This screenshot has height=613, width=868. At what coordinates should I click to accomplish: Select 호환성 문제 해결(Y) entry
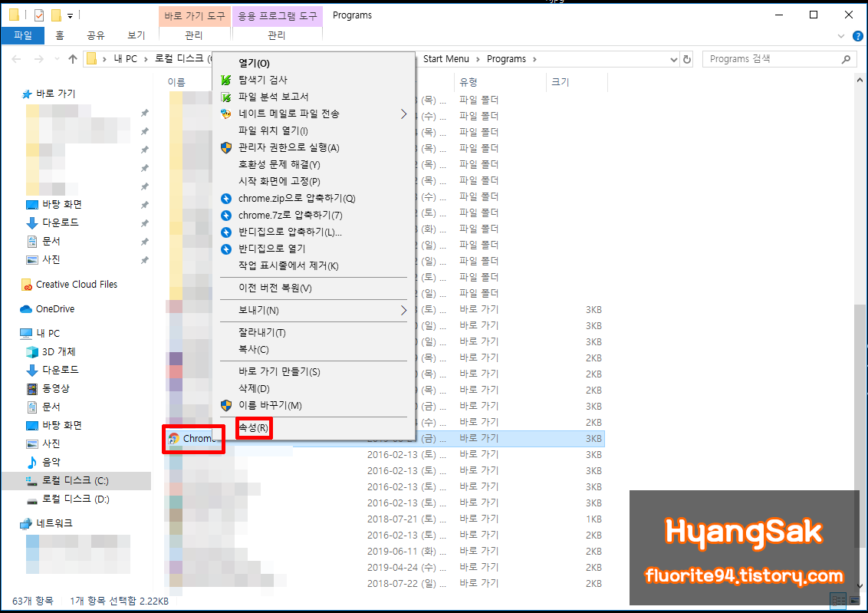point(279,164)
